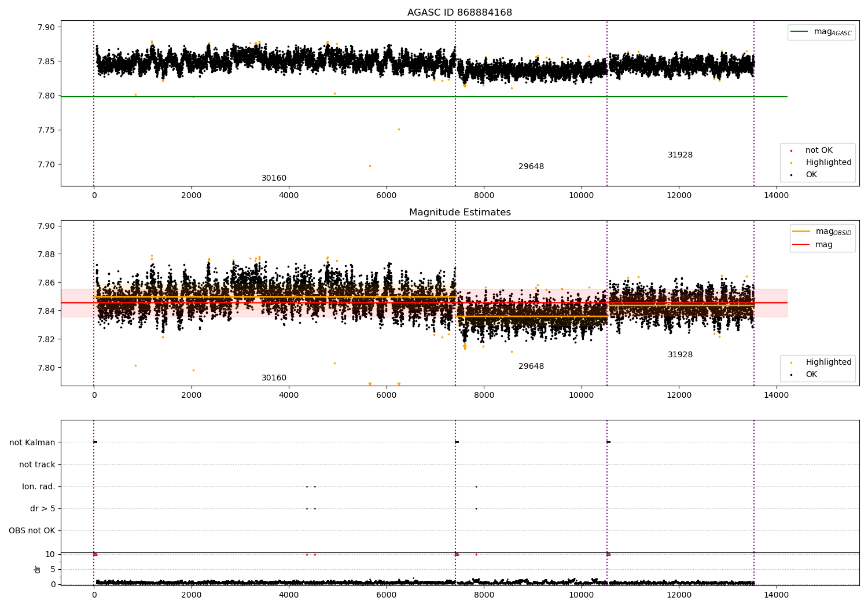Screen dimensions: 868x608
Task: Click the dr > 5 axis label
Action: tap(43, 509)
